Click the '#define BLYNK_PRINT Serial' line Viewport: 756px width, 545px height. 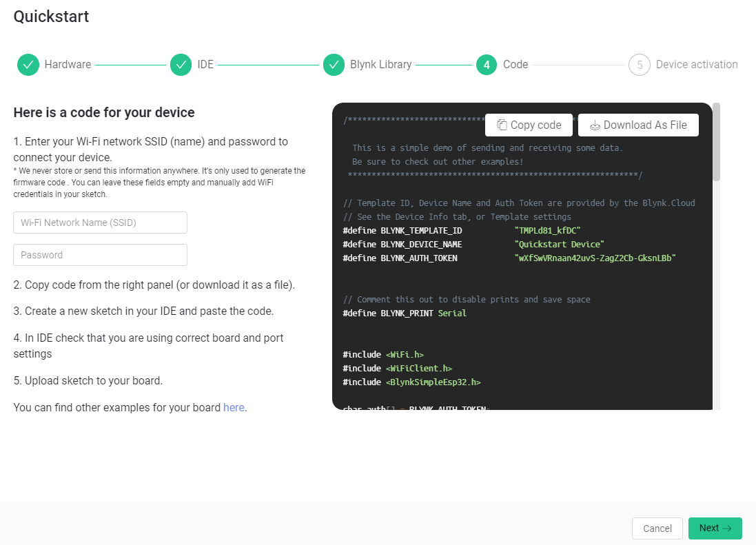click(405, 313)
